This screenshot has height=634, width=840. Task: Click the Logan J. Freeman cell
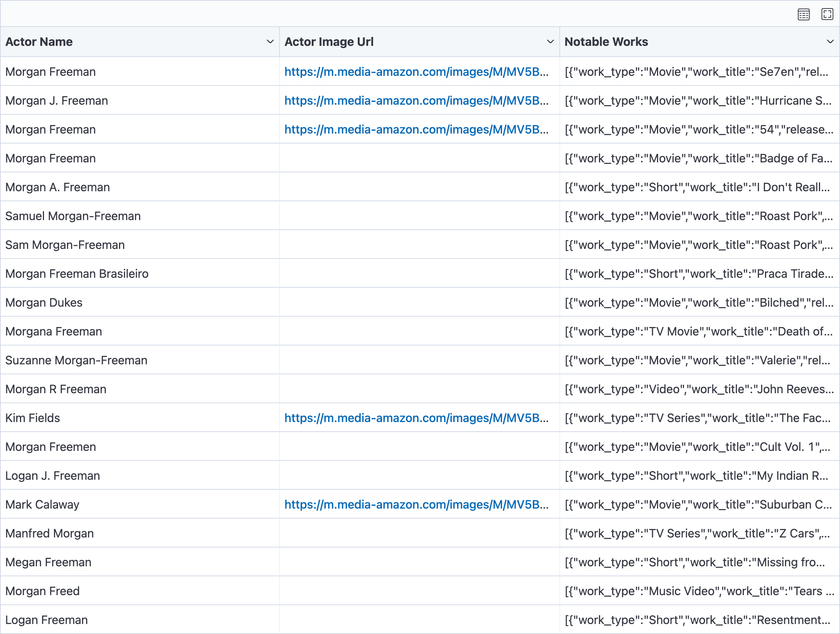pyautogui.click(x=53, y=476)
